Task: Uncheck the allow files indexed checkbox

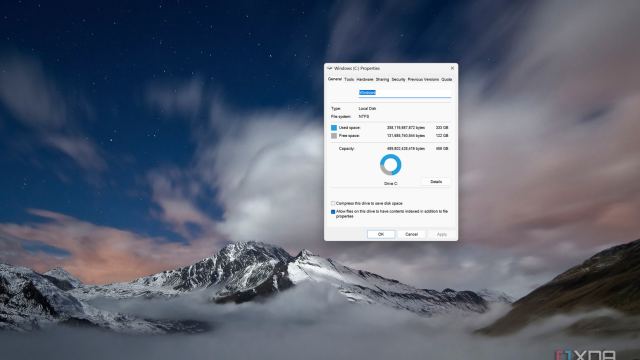Action: 333,212
